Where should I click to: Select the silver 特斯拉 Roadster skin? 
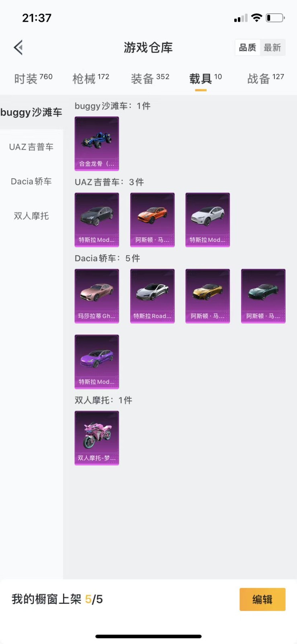point(152,296)
